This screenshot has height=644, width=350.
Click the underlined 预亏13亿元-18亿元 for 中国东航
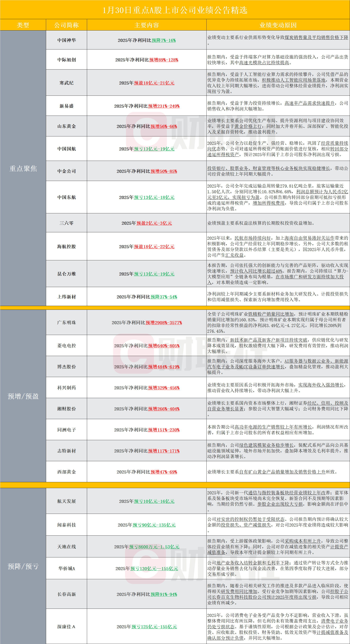click(x=154, y=197)
